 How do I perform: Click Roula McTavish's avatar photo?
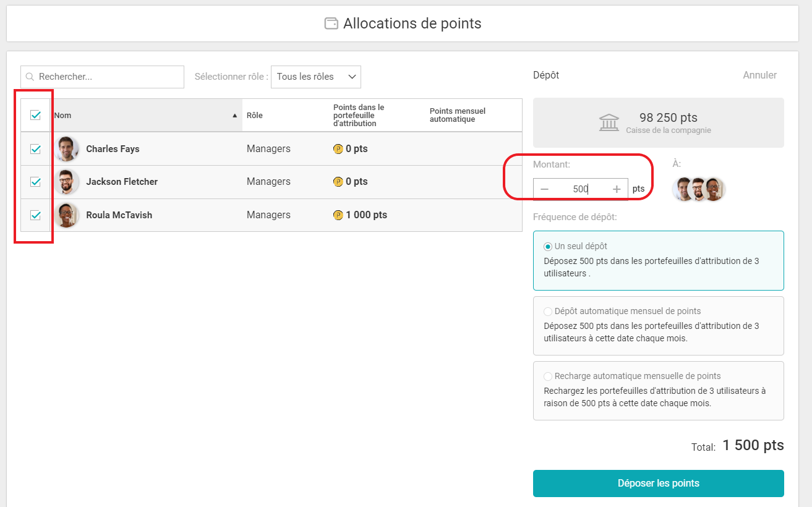pyautogui.click(x=67, y=215)
